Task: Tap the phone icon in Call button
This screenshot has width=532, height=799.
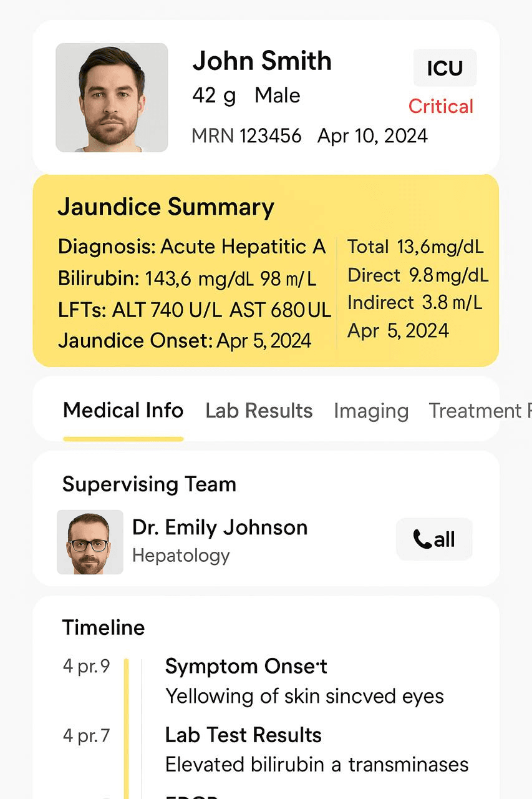Action: click(x=422, y=539)
